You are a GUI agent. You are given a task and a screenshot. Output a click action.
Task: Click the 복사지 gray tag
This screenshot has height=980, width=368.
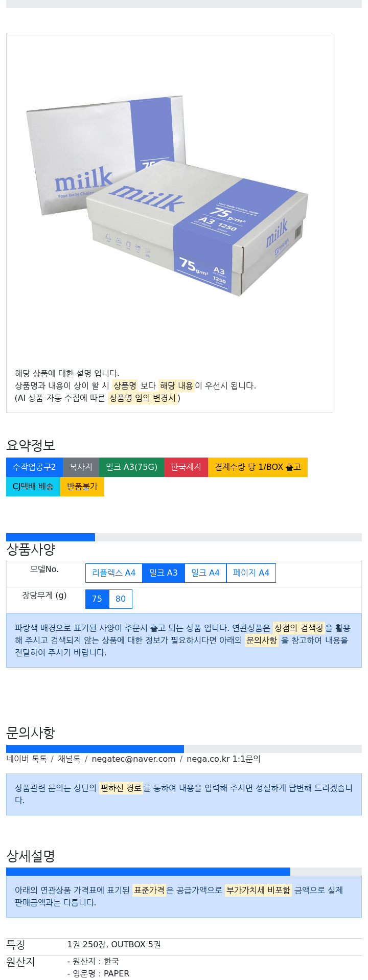click(81, 467)
